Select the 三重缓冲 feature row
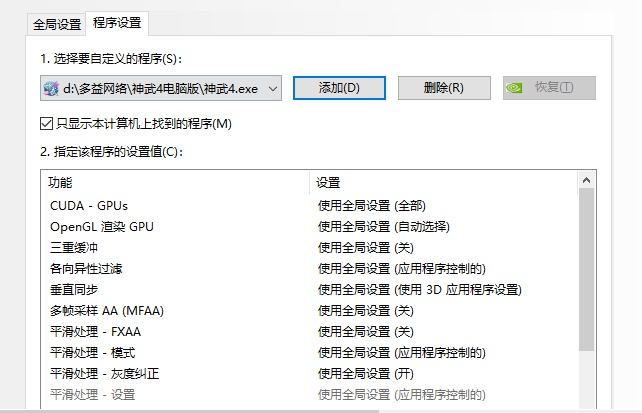The width and height of the screenshot is (642, 413). click(309, 248)
